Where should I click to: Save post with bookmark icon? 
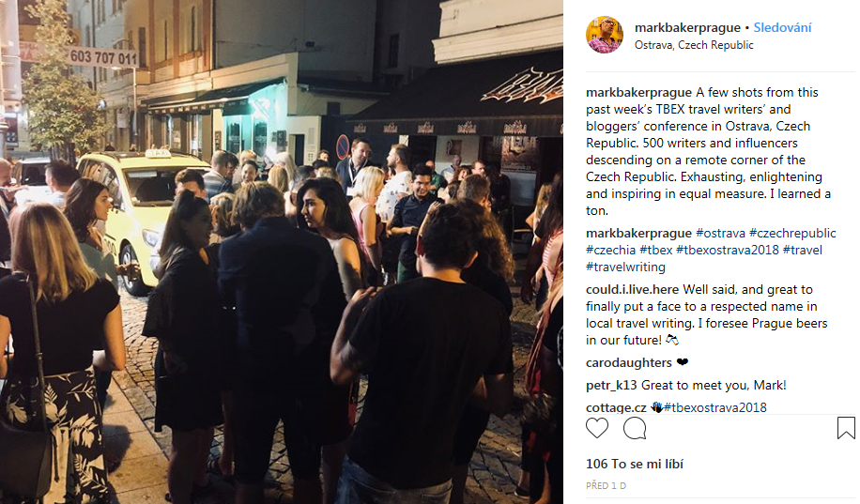click(x=846, y=428)
